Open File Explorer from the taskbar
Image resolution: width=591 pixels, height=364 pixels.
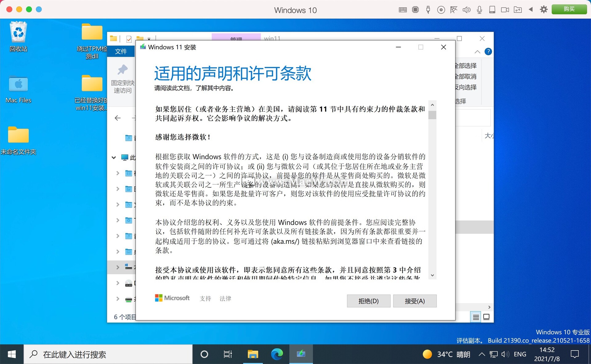(253, 354)
